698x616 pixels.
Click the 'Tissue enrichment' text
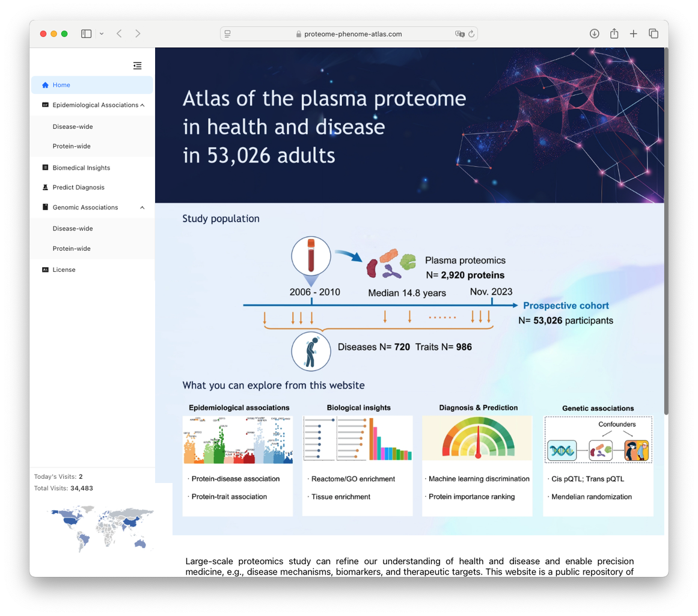coord(340,497)
